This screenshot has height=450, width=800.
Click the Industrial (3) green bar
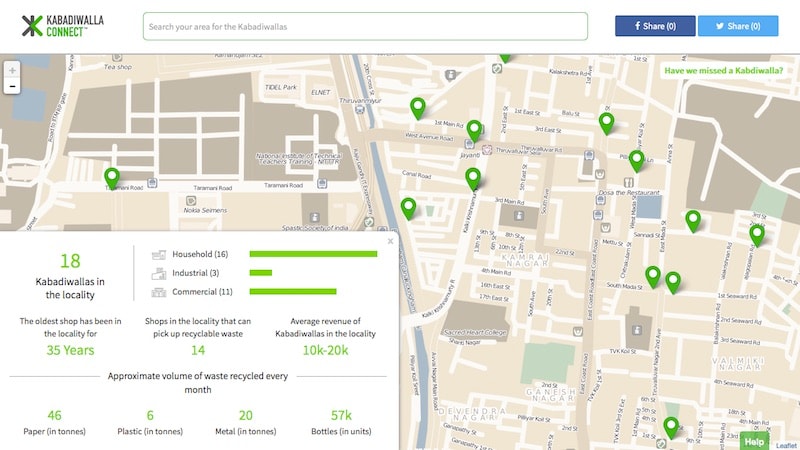coord(261,272)
